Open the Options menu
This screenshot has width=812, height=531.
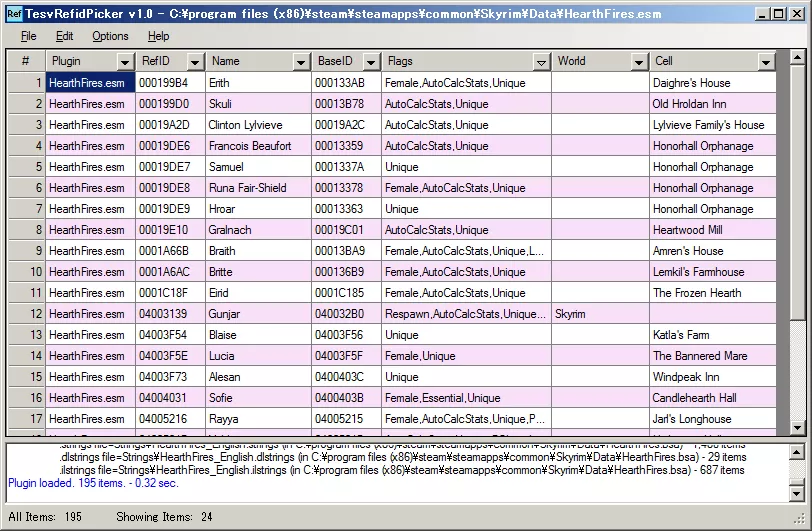coord(110,36)
